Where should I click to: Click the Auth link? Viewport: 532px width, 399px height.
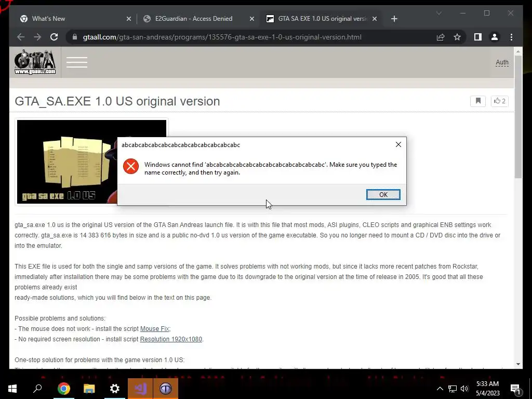[502, 62]
